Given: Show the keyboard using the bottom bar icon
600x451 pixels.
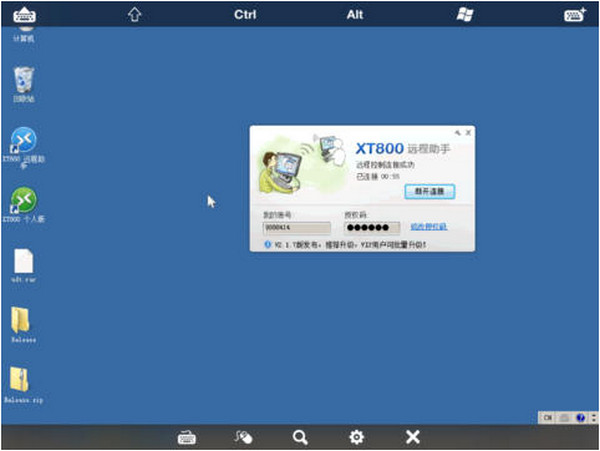Looking at the screenshot, I should click(187, 437).
